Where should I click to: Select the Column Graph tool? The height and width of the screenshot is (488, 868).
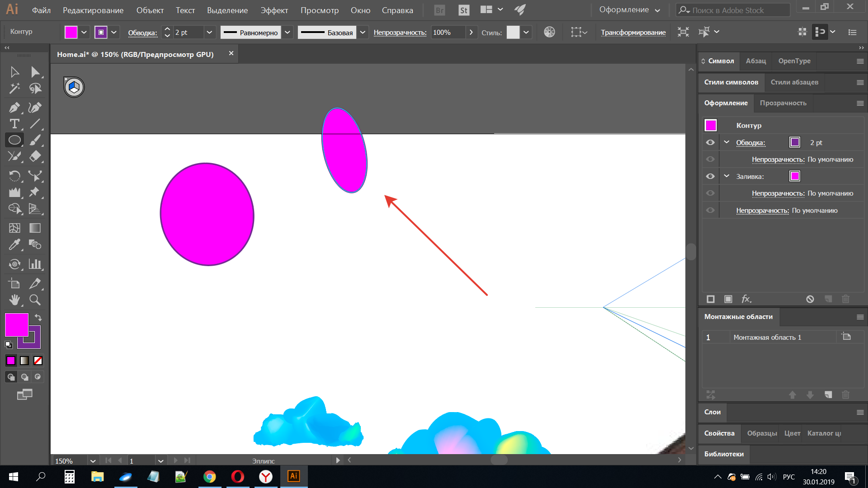[35, 264]
